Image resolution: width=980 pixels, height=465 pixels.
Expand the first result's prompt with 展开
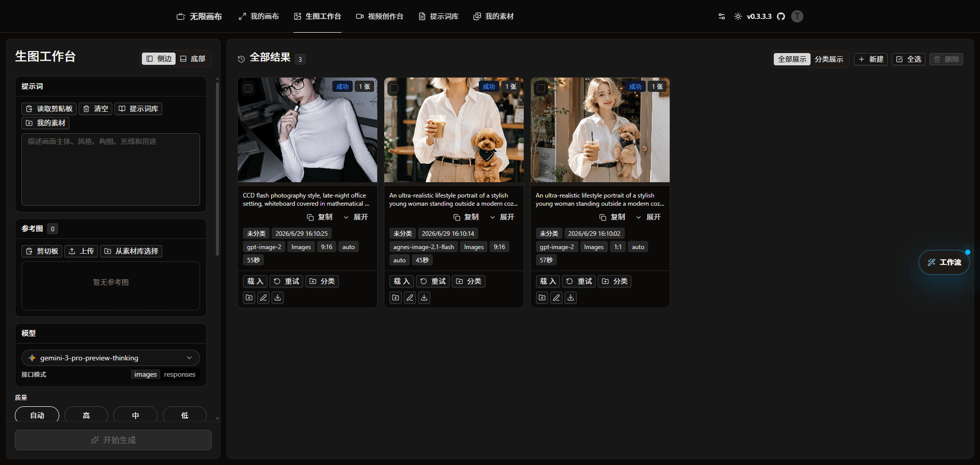point(356,217)
